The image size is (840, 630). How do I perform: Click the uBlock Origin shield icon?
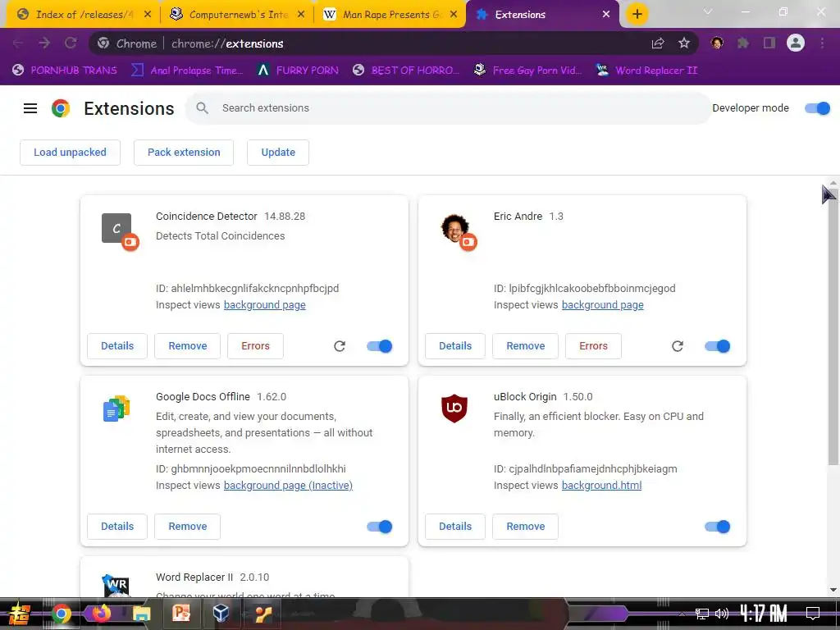tap(454, 409)
